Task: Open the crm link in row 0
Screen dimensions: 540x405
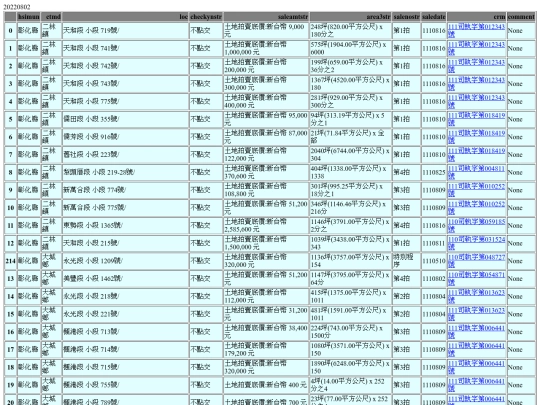Action: tap(476, 31)
